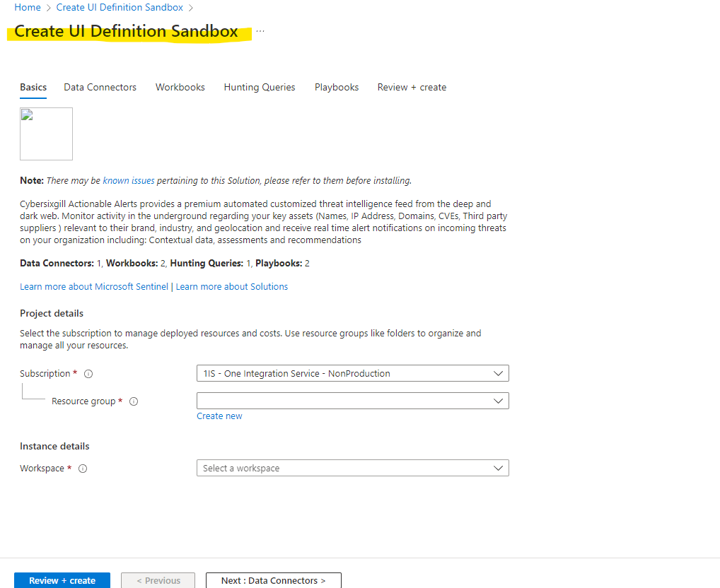Click the Workspace info icon
This screenshot has height=588, width=720.
[83, 469]
